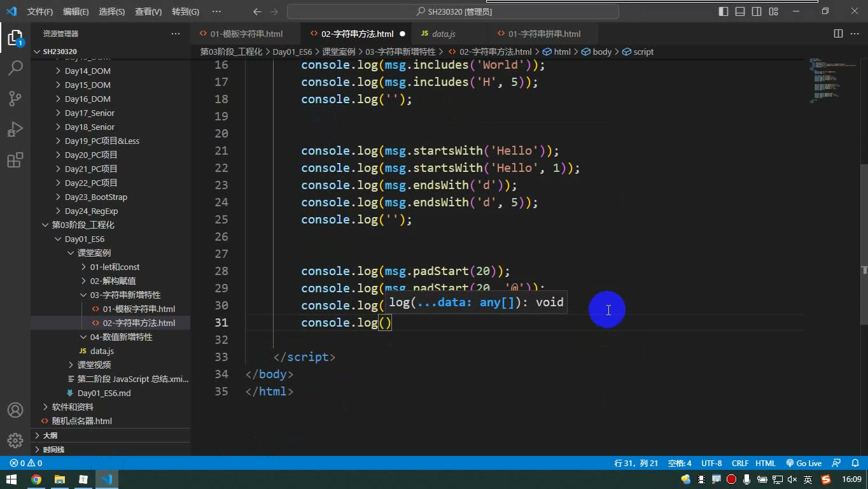Open the 查看(V) menu
Image resolution: width=868 pixels, height=489 pixels.
[x=148, y=11]
